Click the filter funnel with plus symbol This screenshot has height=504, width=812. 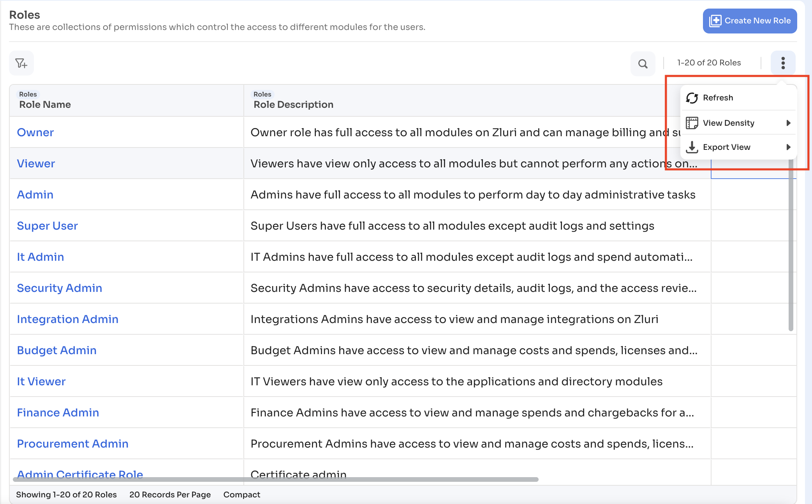point(21,63)
